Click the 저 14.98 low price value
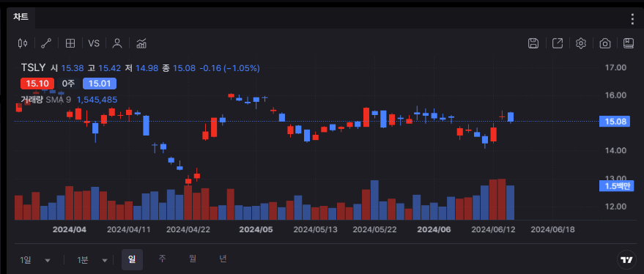The height and width of the screenshot is (274, 644). tap(141, 68)
